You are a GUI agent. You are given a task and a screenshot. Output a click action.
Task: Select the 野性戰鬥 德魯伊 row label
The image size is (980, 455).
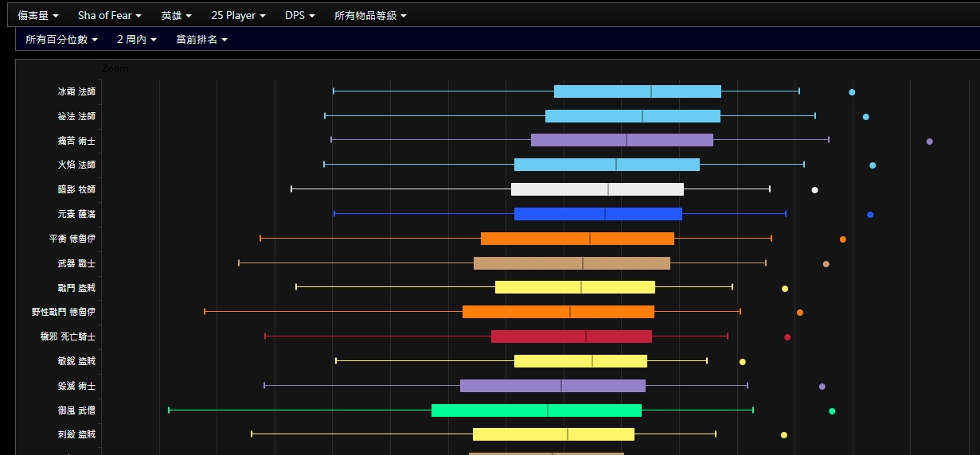64,313
